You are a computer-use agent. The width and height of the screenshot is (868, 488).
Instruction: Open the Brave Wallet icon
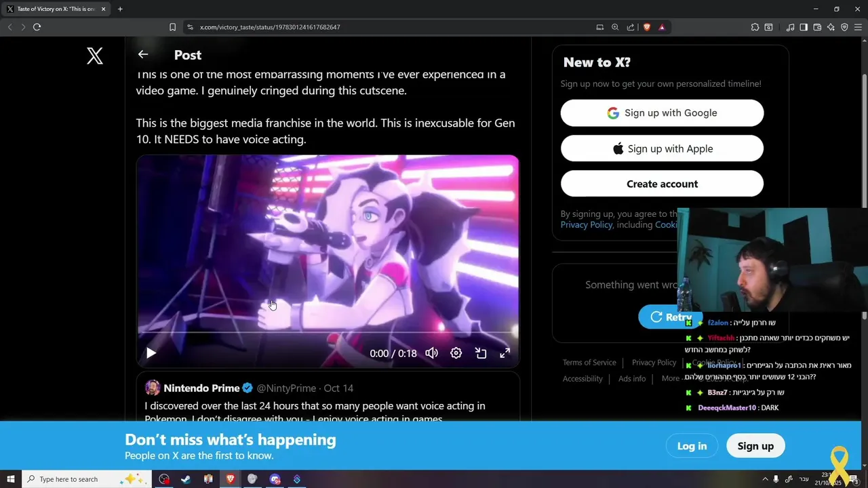tap(817, 27)
